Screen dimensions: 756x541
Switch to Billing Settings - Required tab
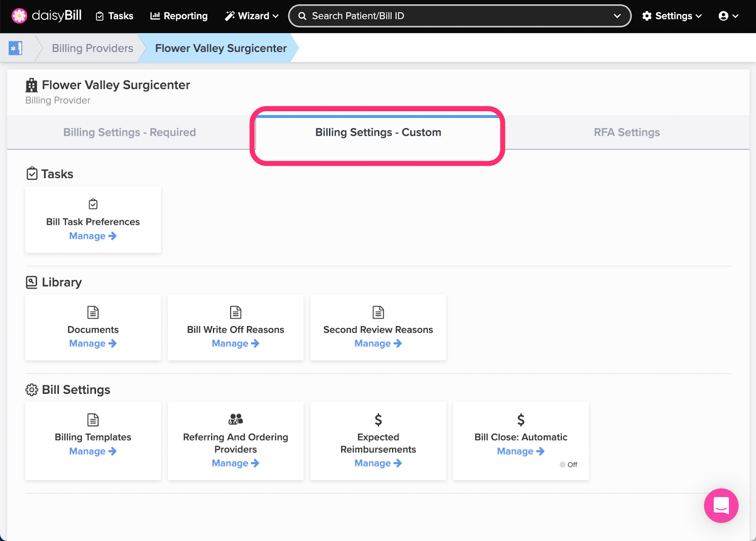129,132
